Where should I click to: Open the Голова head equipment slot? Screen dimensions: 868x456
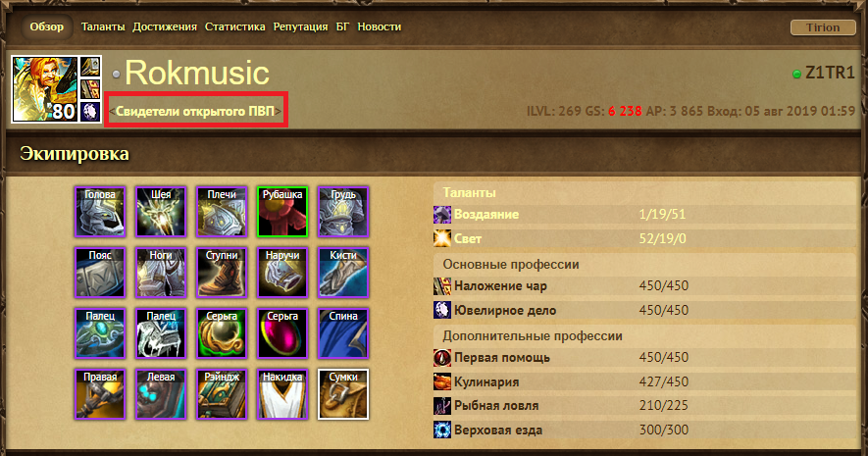(100, 212)
